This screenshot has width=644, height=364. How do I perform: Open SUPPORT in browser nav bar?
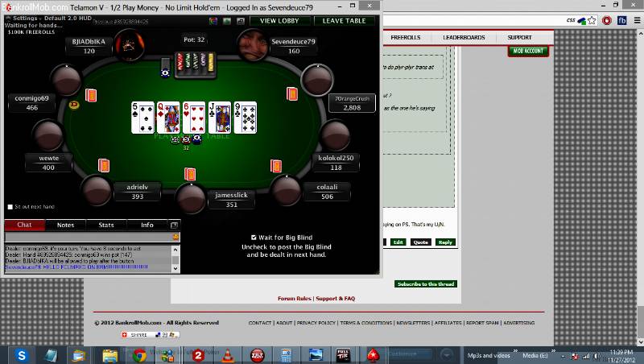click(519, 37)
